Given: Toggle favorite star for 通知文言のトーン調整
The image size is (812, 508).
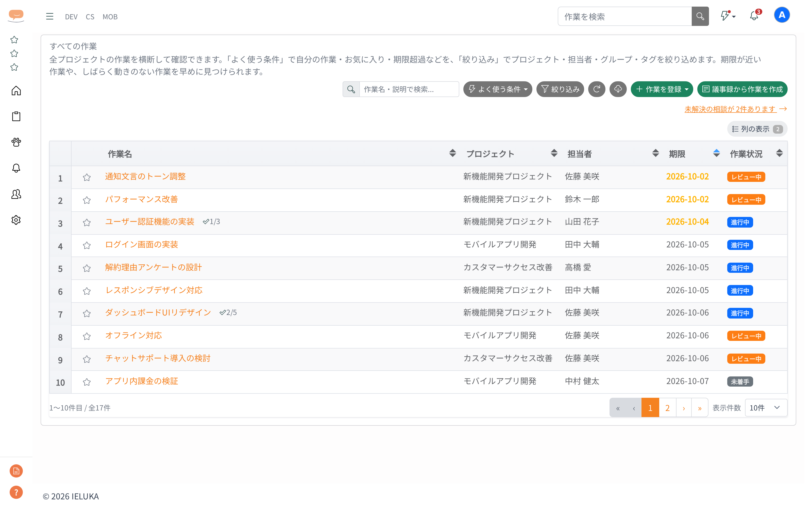Looking at the screenshot, I should tap(87, 177).
